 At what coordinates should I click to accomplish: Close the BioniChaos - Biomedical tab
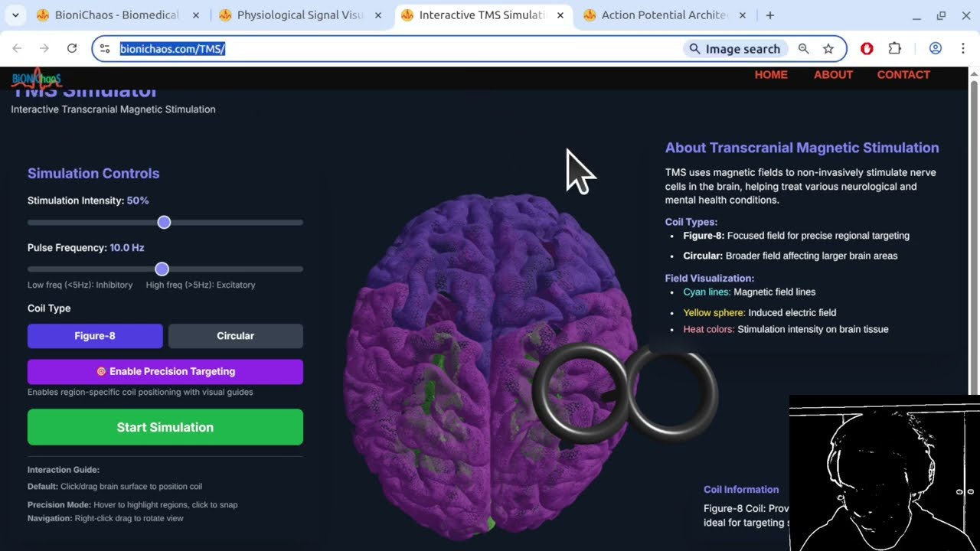[196, 15]
